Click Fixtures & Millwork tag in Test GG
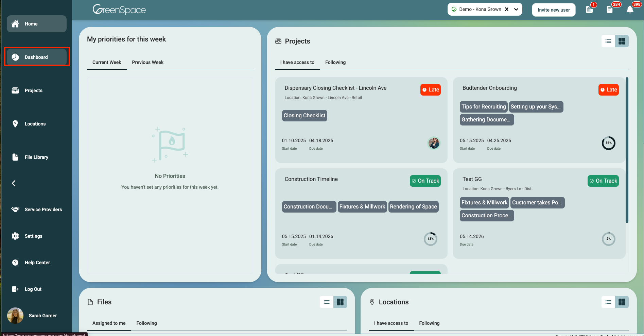The image size is (644, 336). point(484,203)
